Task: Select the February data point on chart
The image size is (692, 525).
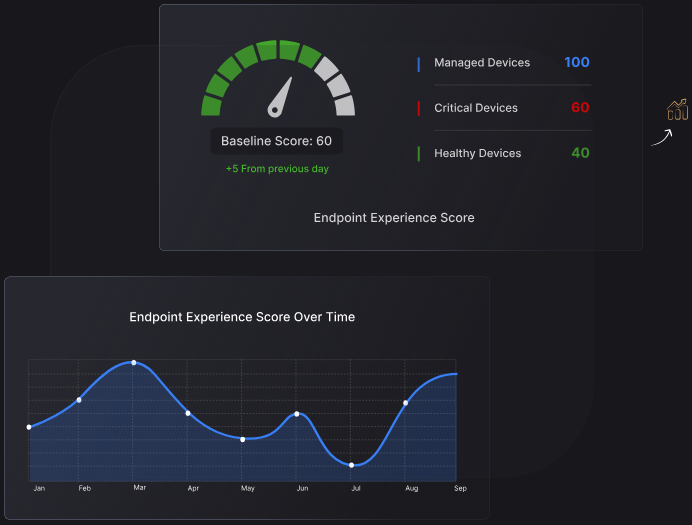Action: (79, 400)
